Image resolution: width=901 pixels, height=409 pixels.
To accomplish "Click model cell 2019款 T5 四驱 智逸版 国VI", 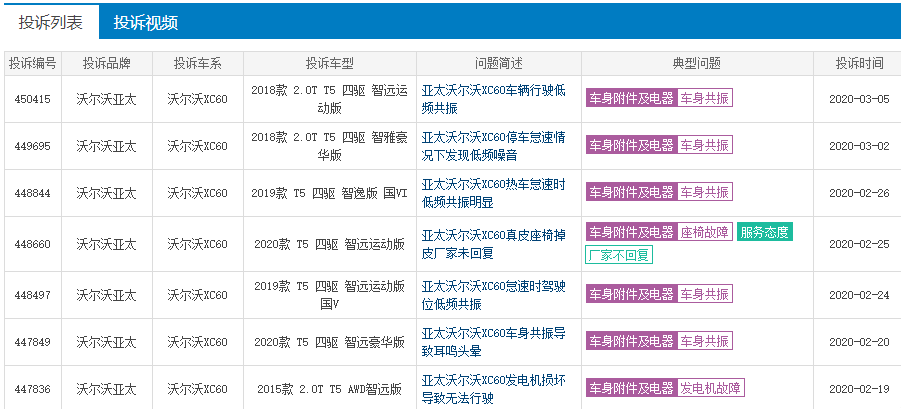I will click(x=330, y=193).
